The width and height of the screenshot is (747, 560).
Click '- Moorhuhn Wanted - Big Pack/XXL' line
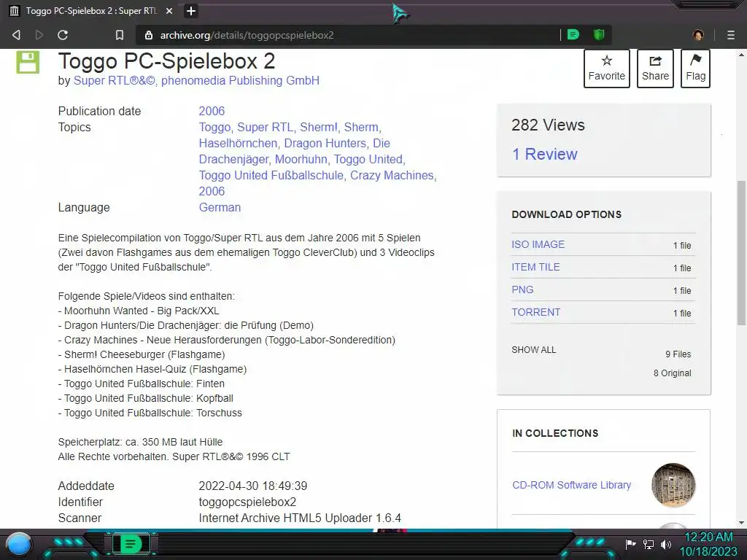[139, 311]
